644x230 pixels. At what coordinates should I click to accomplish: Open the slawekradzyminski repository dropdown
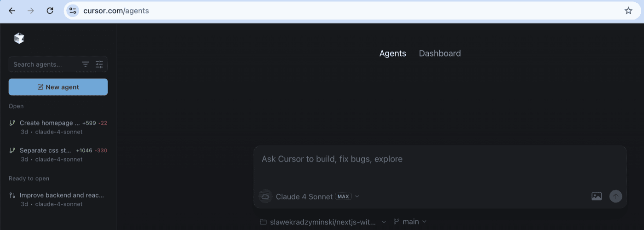(323, 222)
